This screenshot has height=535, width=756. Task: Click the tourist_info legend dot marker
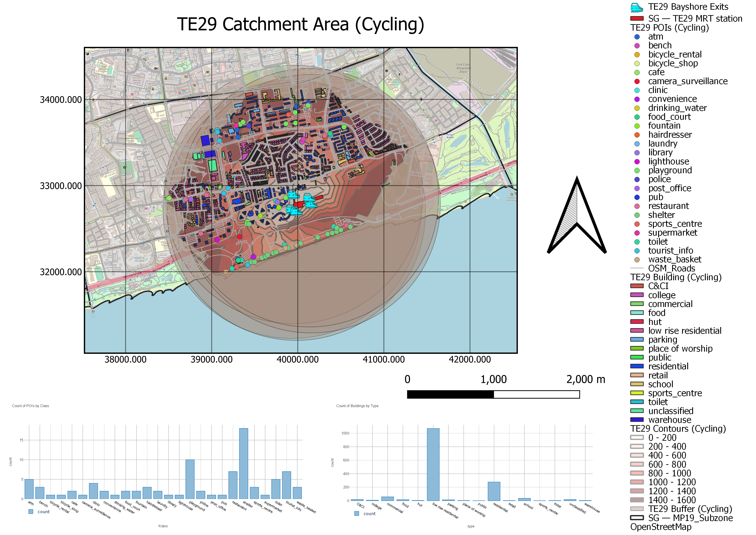coord(637,251)
